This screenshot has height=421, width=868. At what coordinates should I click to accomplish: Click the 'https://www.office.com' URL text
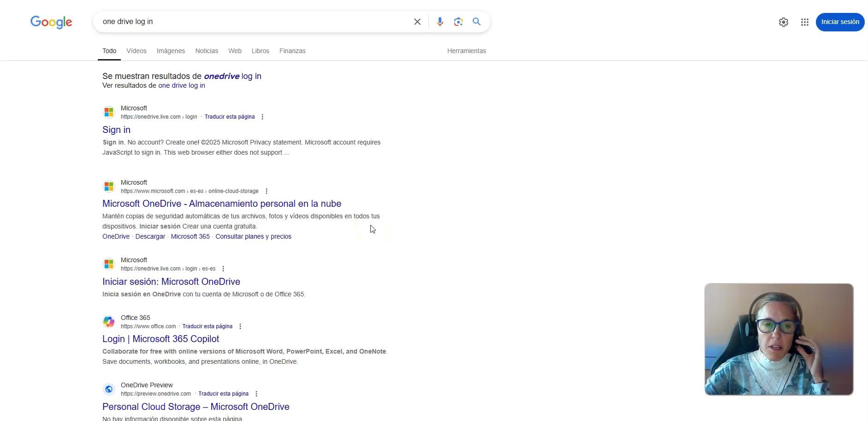pyautogui.click(x=148, y=326)
